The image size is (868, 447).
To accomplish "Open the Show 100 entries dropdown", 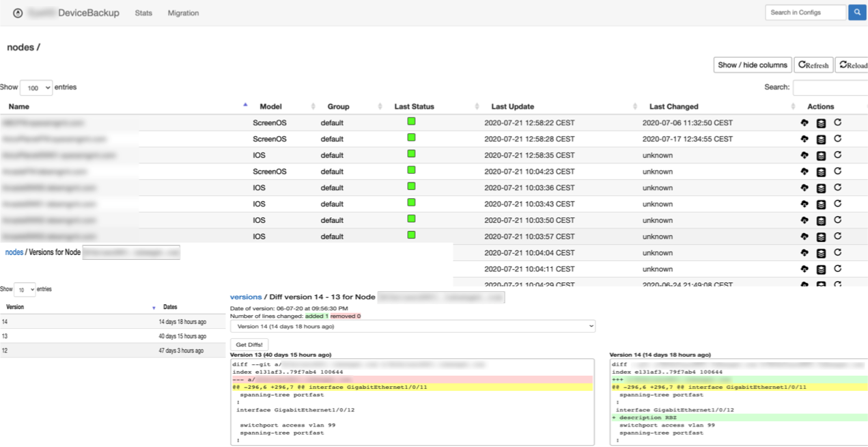I will tap(36, 88).
